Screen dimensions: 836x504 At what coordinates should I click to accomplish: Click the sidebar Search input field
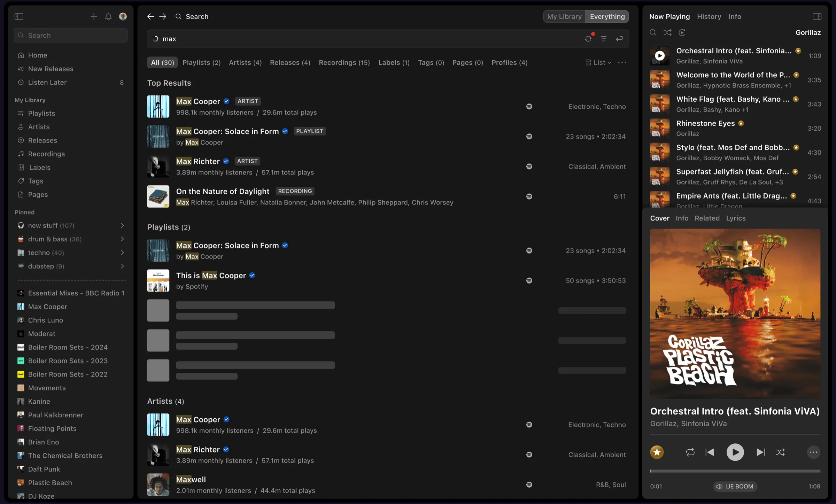tap(71, 35)
